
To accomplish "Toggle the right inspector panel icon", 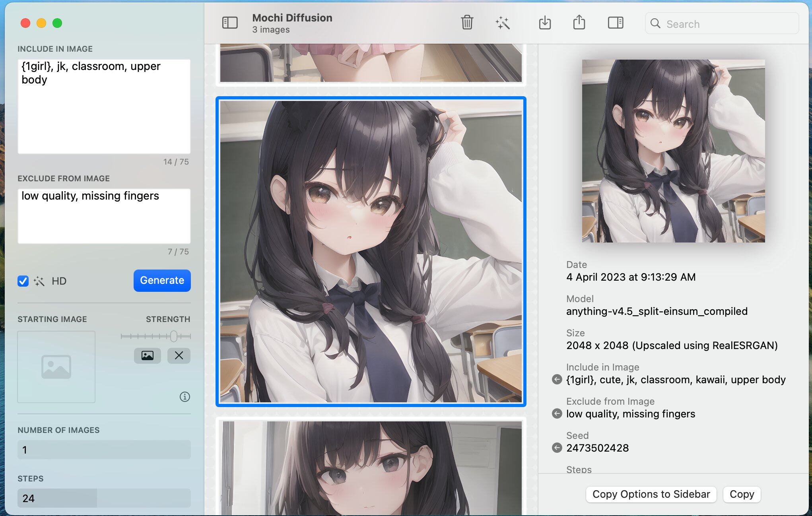I will click(616, 23).
